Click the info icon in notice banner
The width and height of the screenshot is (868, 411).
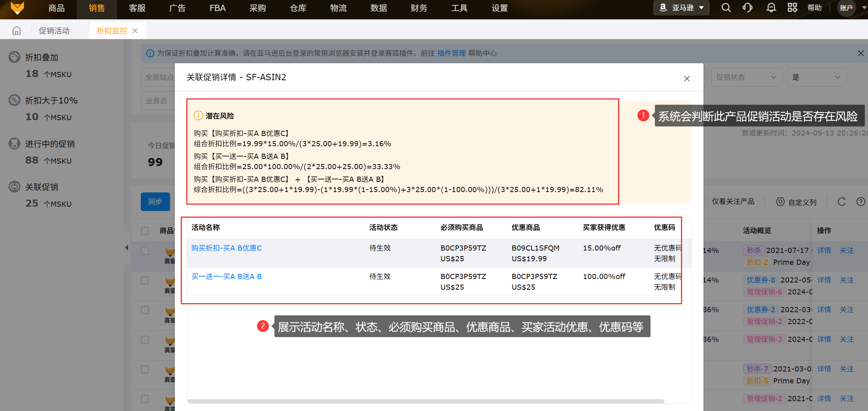(150, 53)
